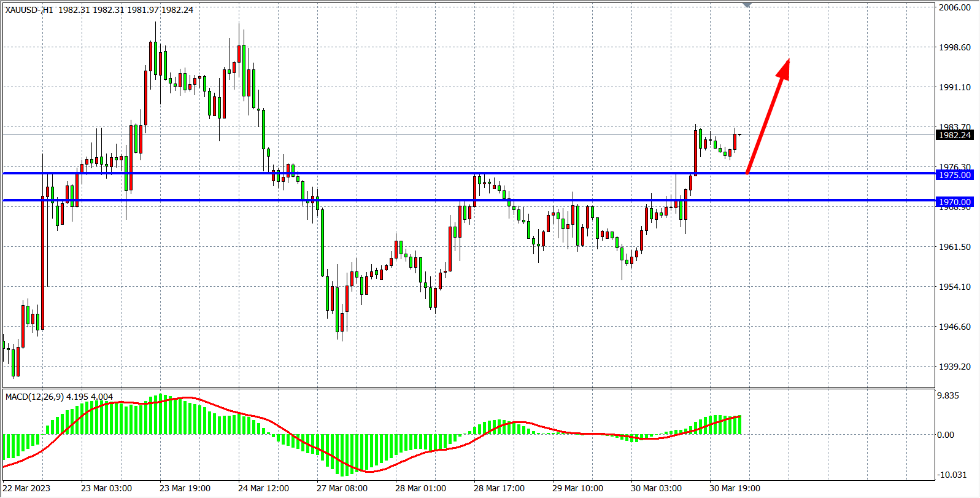This screenshot has width=980, height=498.
Task: Click the 1998.60 price scale value
Action: pos(955,47)
